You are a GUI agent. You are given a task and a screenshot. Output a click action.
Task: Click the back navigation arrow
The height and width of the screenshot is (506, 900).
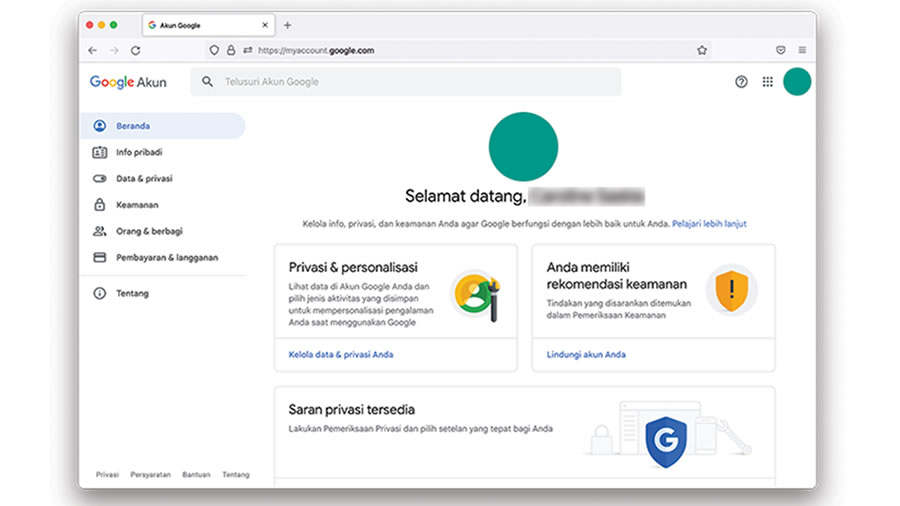pos(93,50)
